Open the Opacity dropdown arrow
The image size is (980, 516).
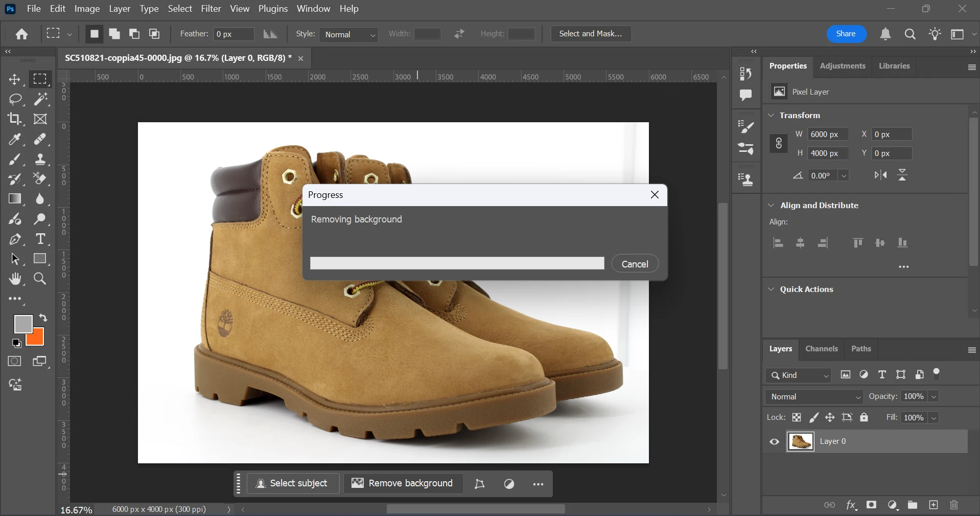[934, 396]
